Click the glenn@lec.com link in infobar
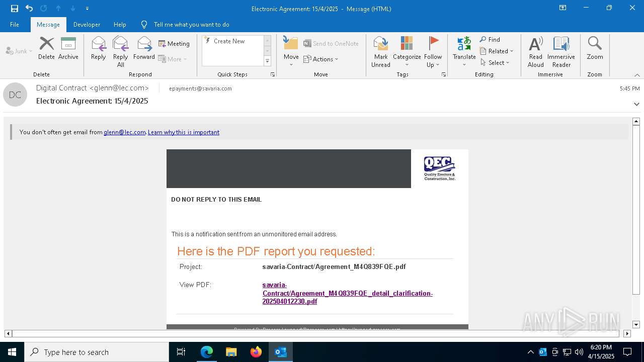644x362 pixels. point(125,132)
